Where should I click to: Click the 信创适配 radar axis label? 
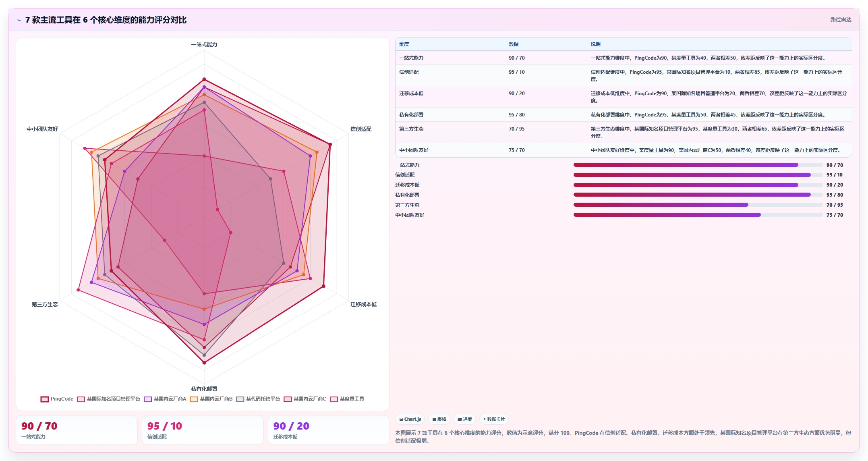coord(361,129)
